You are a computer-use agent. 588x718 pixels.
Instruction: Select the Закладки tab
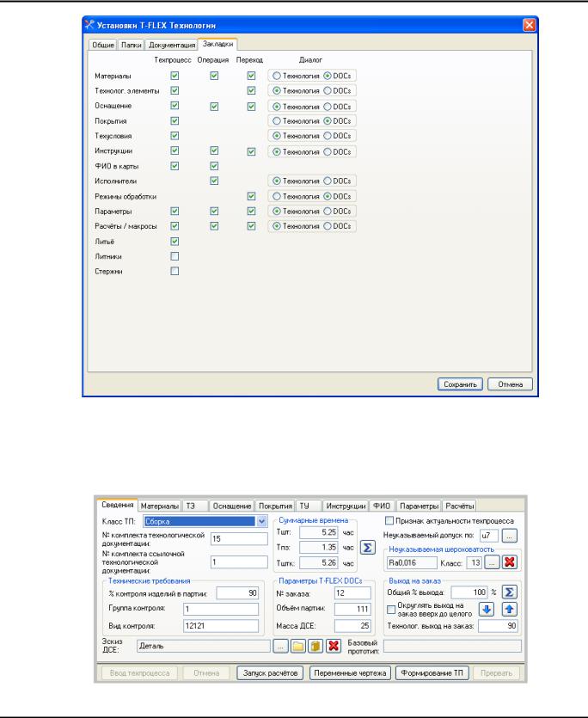pyautogui.click(x=217, y=44)
